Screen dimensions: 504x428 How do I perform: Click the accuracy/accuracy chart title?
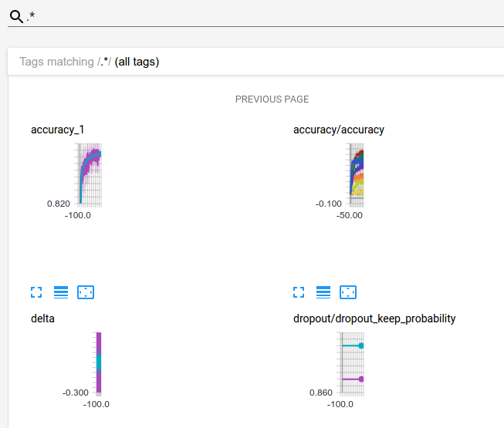339,130
